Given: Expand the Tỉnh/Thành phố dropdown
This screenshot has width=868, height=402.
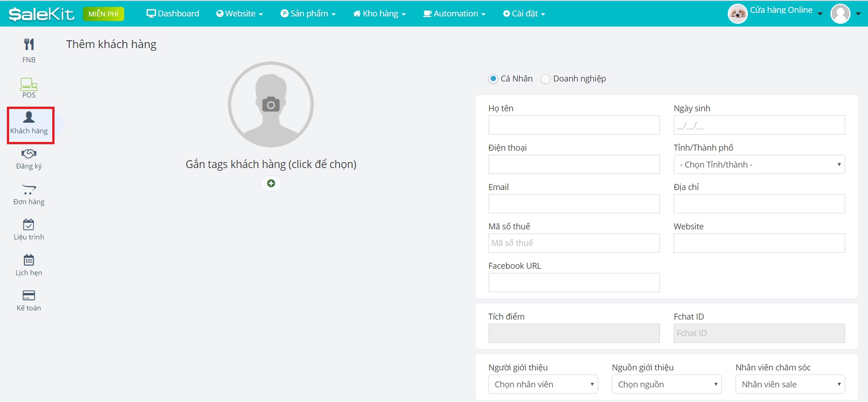Looking at the screenshot, I should click(759, 164).
